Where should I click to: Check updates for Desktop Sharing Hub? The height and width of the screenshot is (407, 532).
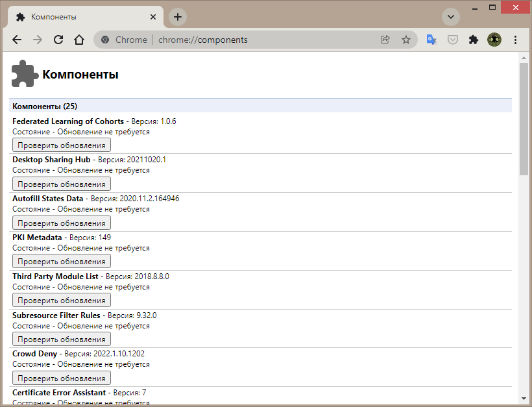click(62, 184)
